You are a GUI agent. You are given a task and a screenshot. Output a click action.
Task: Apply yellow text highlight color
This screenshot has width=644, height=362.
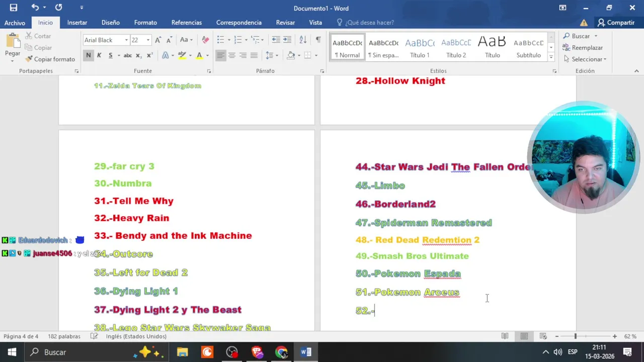click(182, 55)
